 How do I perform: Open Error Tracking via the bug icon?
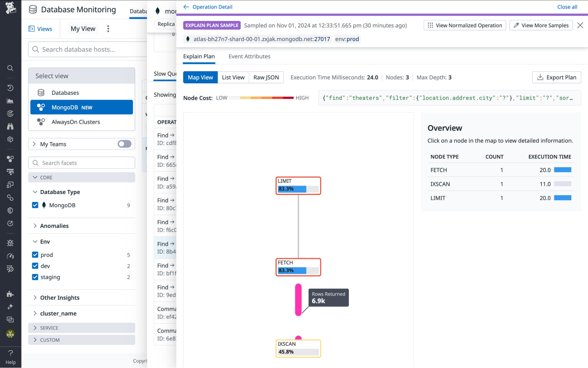[x=10, y=243]
